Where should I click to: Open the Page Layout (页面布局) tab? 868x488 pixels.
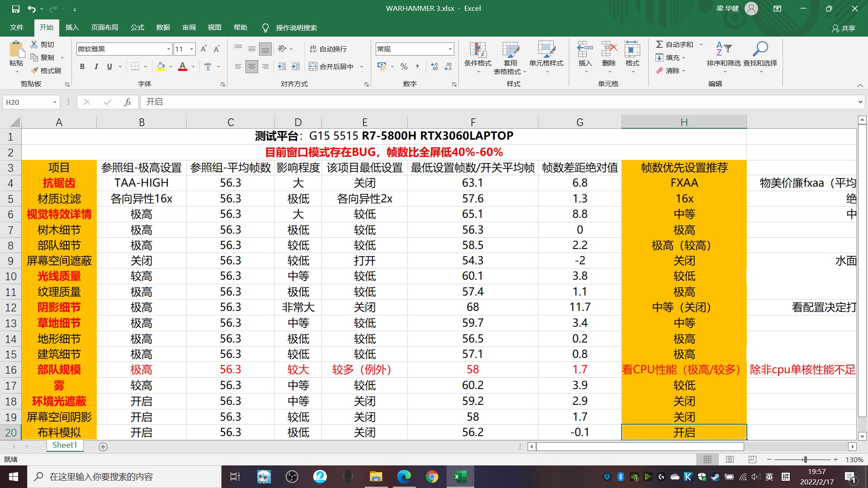(x=105, y=28)
